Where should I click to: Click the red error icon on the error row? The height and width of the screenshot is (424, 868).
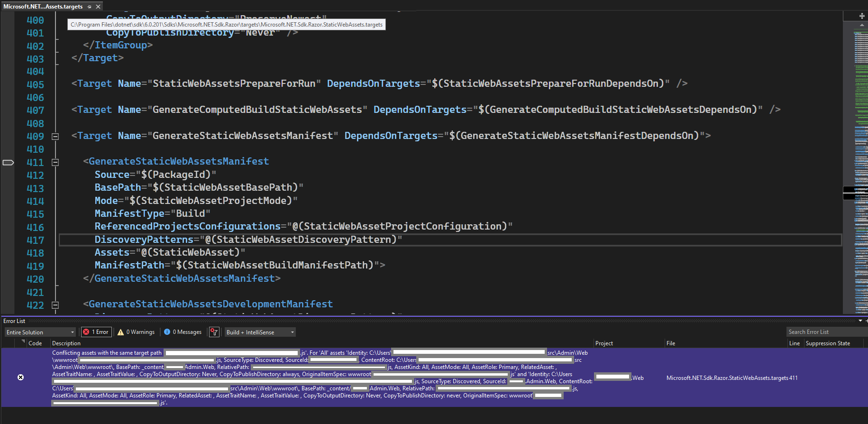pyautogui.click(x=20, y=378)
